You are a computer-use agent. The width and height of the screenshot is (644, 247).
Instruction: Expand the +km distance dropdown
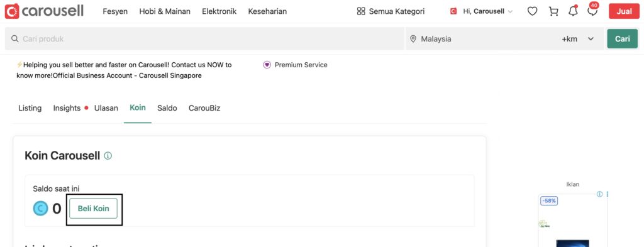578,39
